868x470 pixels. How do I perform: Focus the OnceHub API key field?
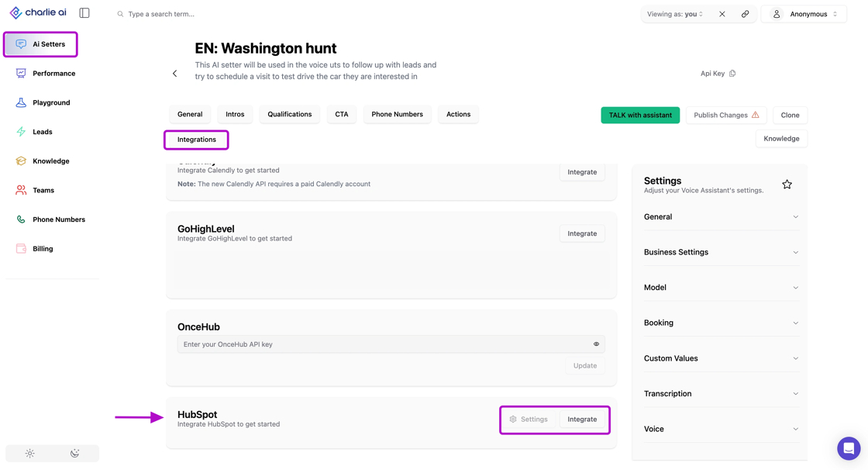[391, 344]
